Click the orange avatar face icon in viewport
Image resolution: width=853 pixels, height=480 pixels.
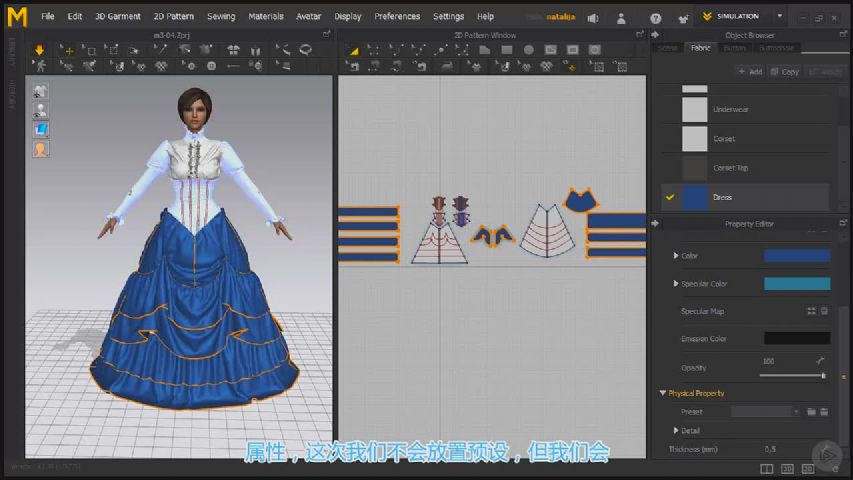click(40, 149)
